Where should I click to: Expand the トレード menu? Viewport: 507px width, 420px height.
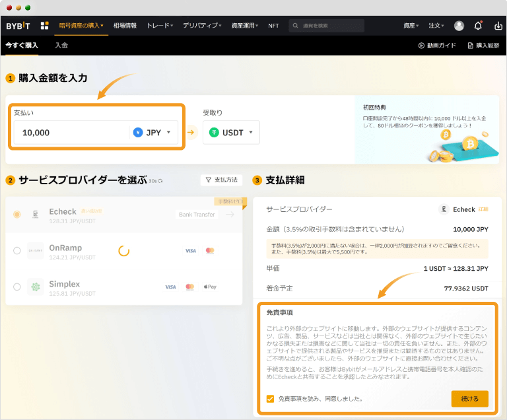[x=160, y=26]
